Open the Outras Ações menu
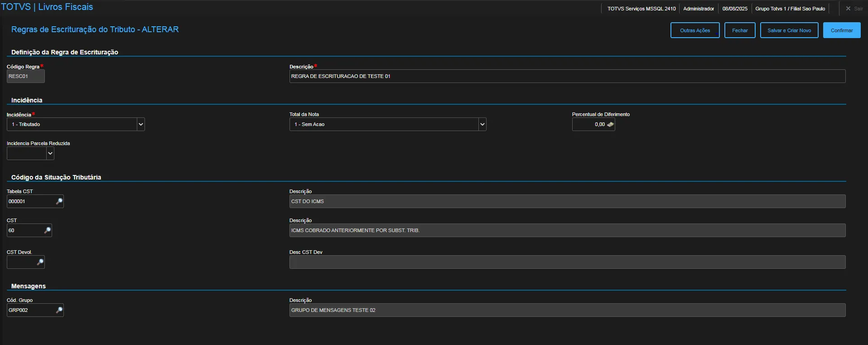The height and width of the screenshot is (345, 868). [694, 30]
